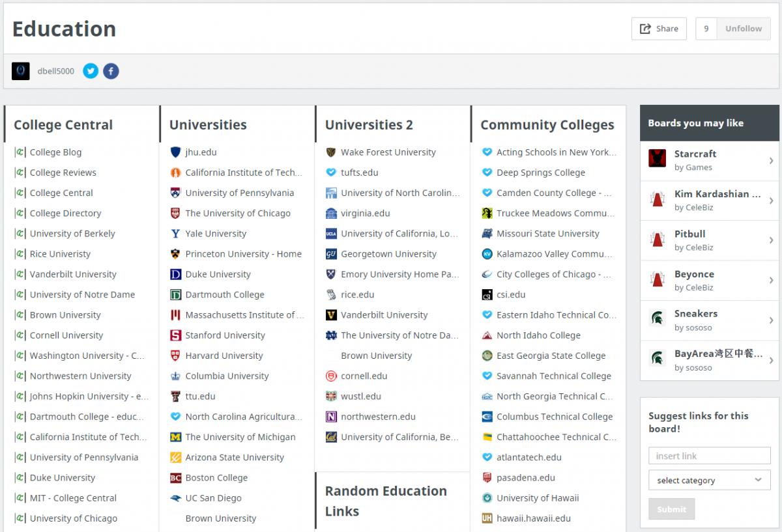
Task: Select the Universities 2 category header
Action: coord(369,125)
